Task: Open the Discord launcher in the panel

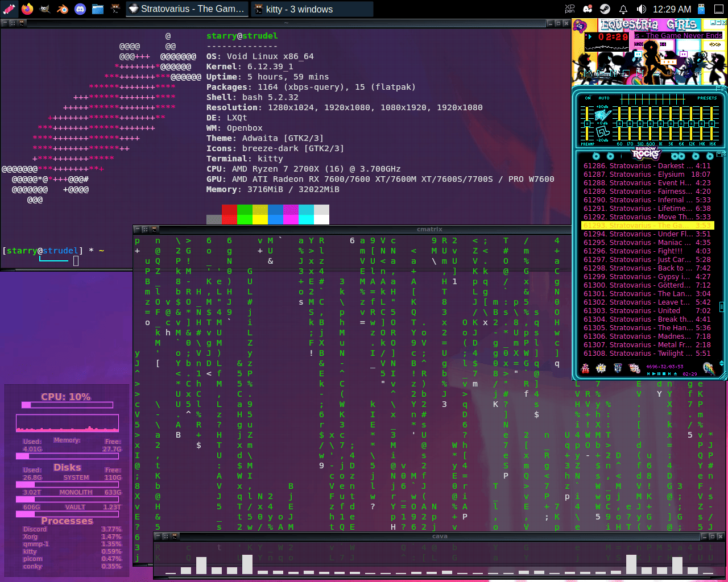Action: pyautogui.click(x=80, y=9)
